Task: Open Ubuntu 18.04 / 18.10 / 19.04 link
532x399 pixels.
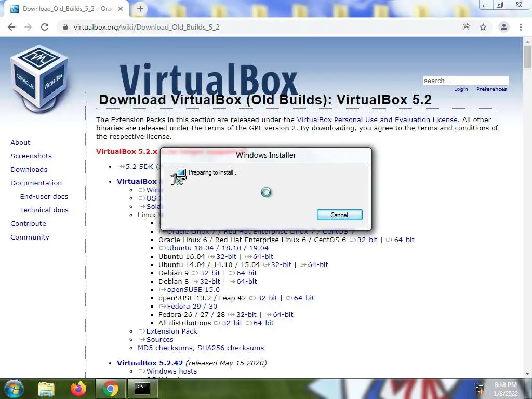Action: point(218,248)
